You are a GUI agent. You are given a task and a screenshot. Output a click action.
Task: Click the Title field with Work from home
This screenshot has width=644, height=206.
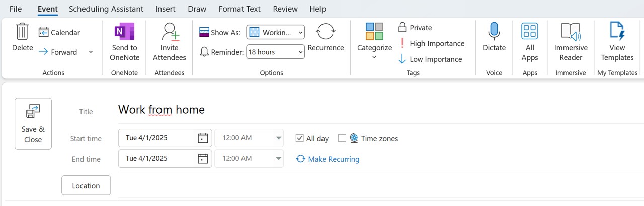pyautogui.click(x=381, y=109)
